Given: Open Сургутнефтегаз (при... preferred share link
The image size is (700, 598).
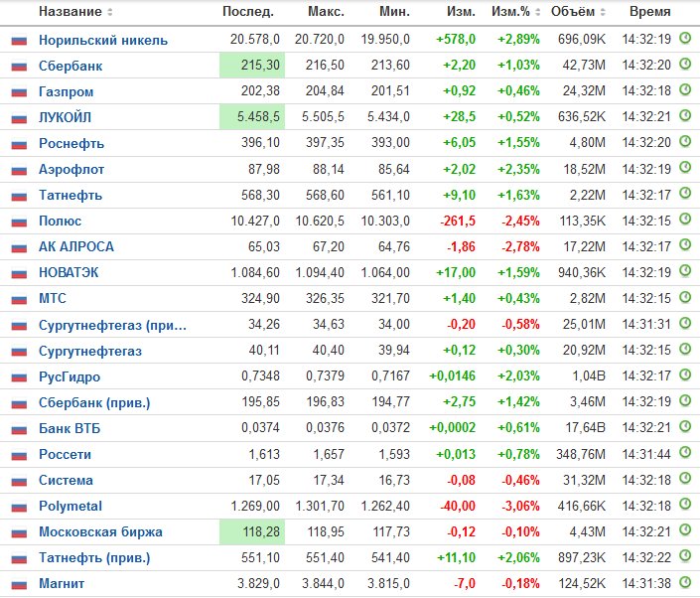Looking at the screenshot, I should pos(112,325).
